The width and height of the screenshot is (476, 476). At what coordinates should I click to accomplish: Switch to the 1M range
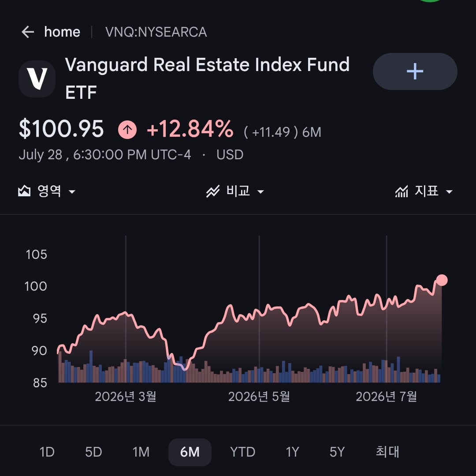click(x=141, y=452)
